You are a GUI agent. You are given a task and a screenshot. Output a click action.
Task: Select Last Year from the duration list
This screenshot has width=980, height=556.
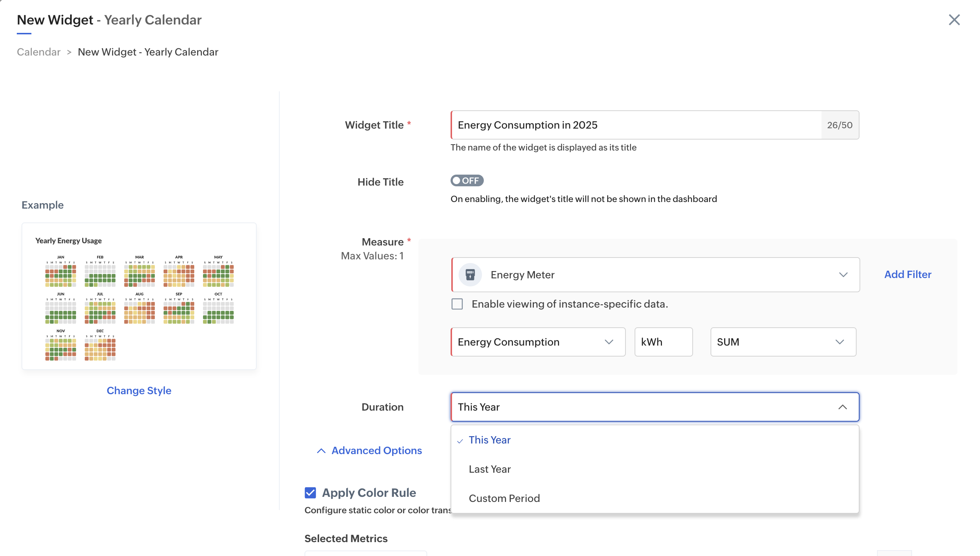point(489,469)
